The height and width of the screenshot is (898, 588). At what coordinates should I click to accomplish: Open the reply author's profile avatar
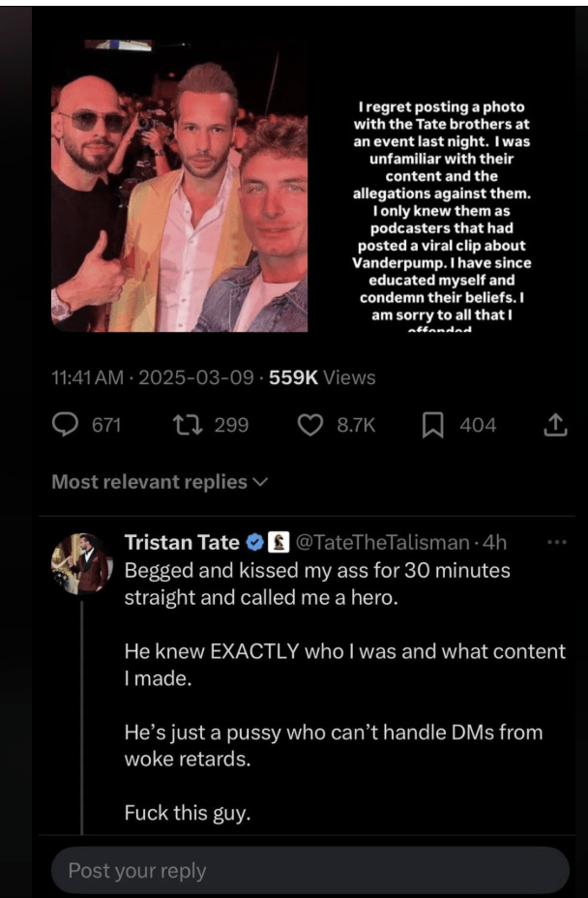(x=82, y=563)
